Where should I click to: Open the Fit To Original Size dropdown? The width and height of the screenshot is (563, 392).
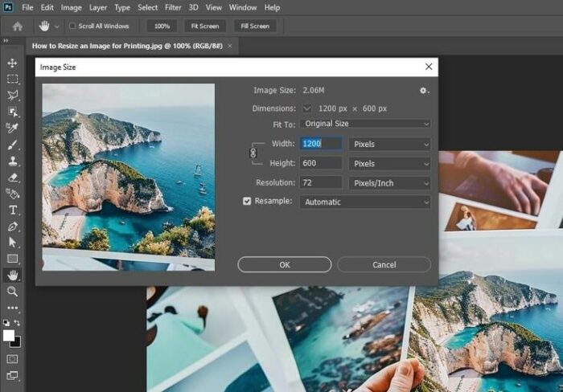(x=365, y=124)
